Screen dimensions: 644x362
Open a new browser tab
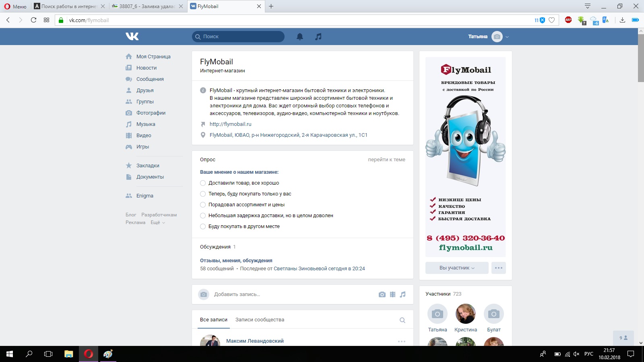click(271, 6)
